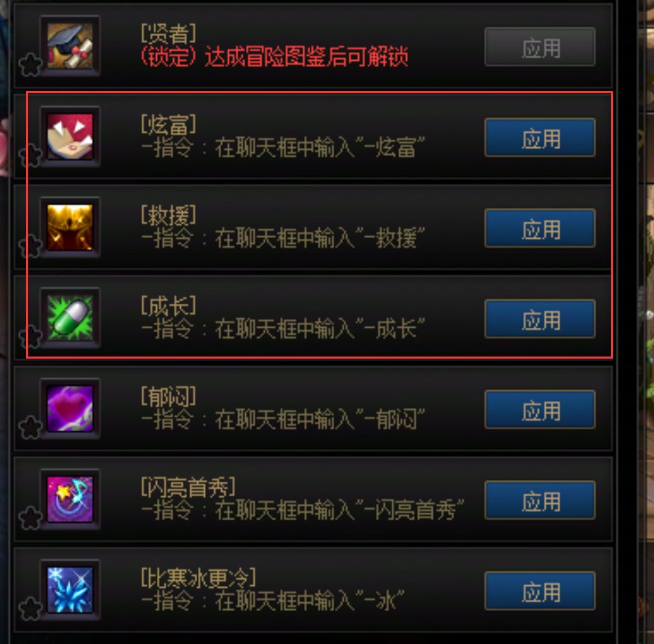The width and height of the screenshot is (654, 644).
Task: Select the 炫富 red emoticon icon
Action: coord(70,136)
